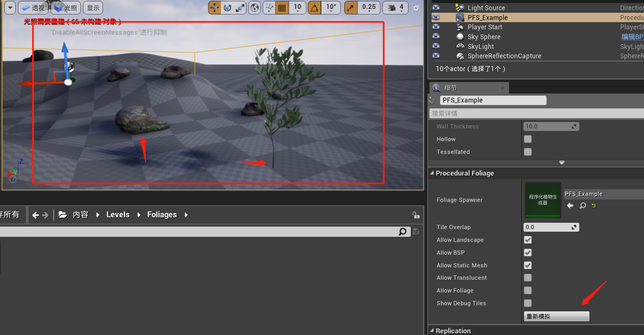Open the 透视 perspective view menu
644x335 pixels.
tap(33, 8)
